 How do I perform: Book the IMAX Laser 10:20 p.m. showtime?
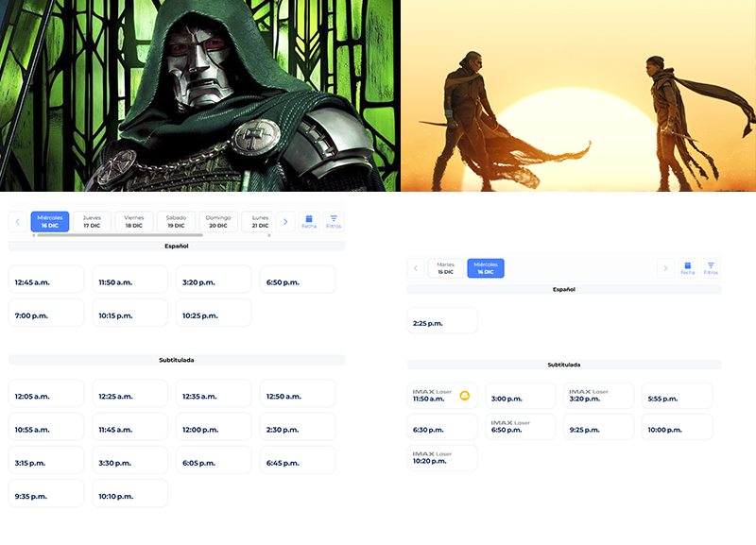coord(442,458)
